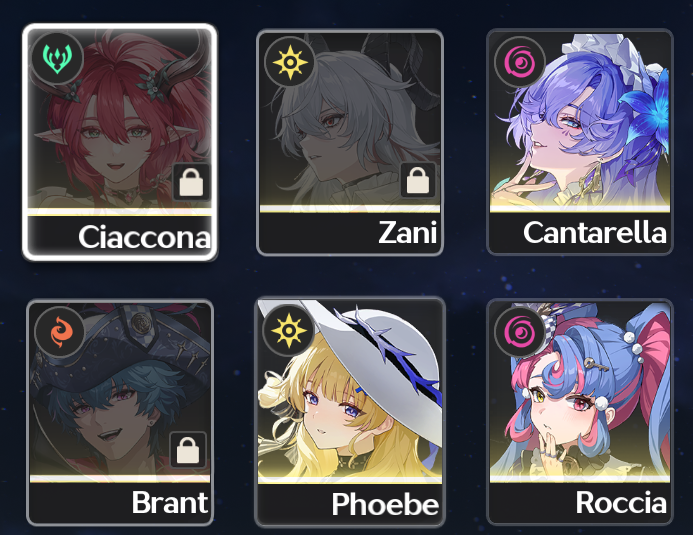Click the Spectro sun icon on Zani's card
The width and height of the screenshot is (693, 535).
[289, 62]
